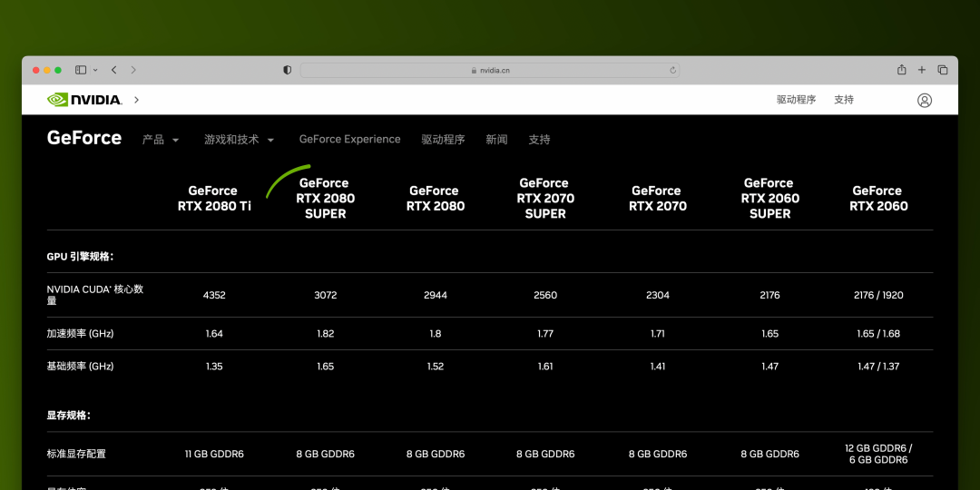The image size is (980, 490).
Task: Open 支持 in the top white bar
Action: click(x=844, y=100)
